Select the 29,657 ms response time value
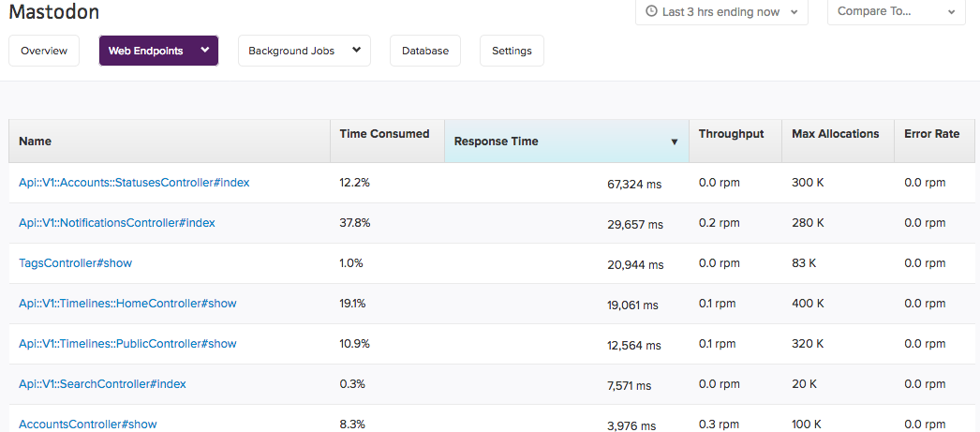 635,225
